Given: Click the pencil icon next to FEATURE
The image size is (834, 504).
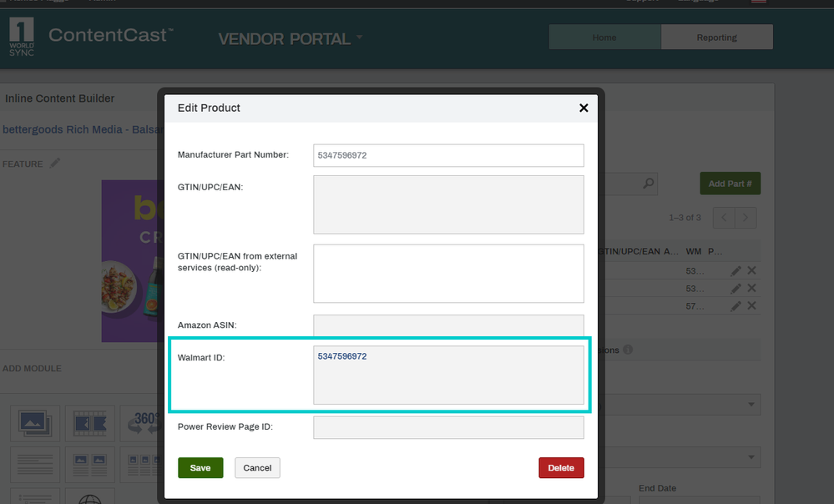Looking at the screenshot, I should pos(55,164).
